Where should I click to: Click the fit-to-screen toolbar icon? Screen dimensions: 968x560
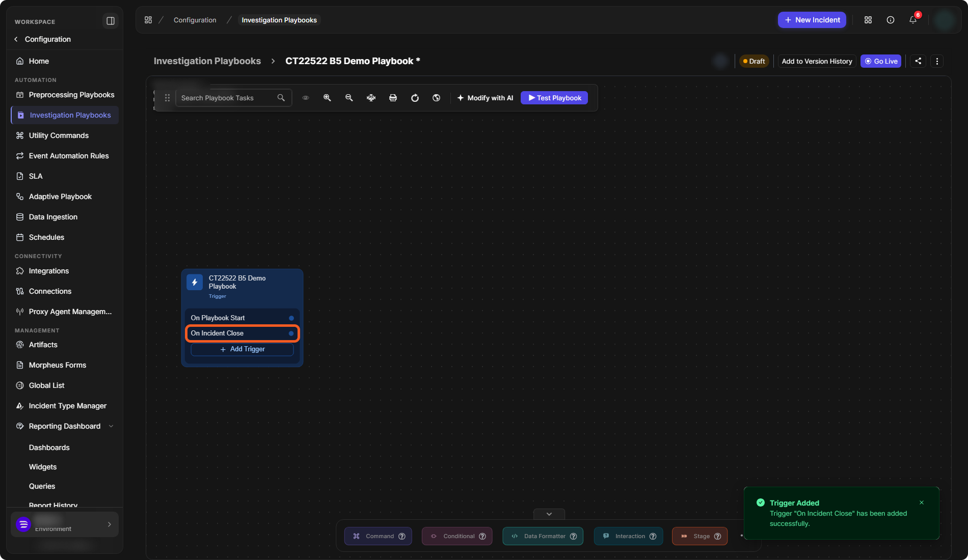(x=371, y=98)
